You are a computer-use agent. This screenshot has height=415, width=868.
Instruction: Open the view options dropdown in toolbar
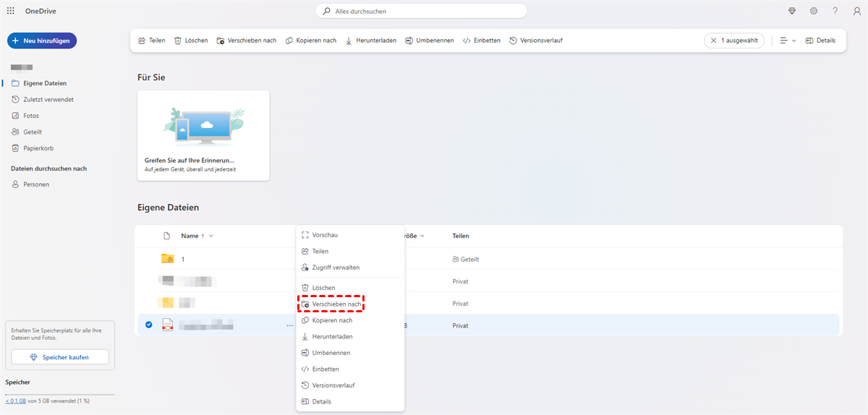point(788,40)
